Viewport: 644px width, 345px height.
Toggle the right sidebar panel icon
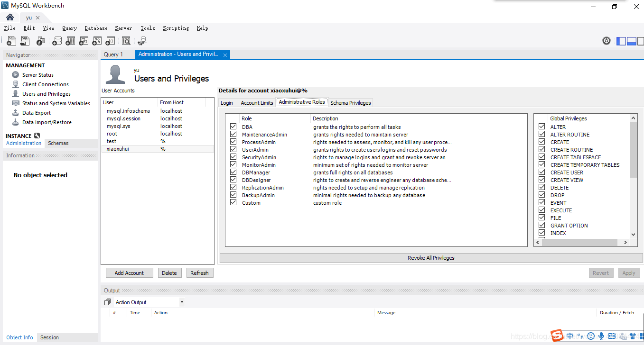[x=640, y=41]
